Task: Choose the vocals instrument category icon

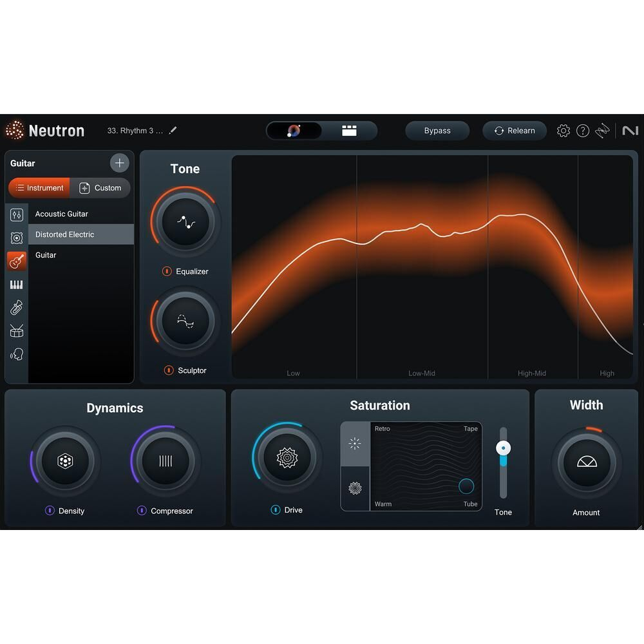Action: 17,354
